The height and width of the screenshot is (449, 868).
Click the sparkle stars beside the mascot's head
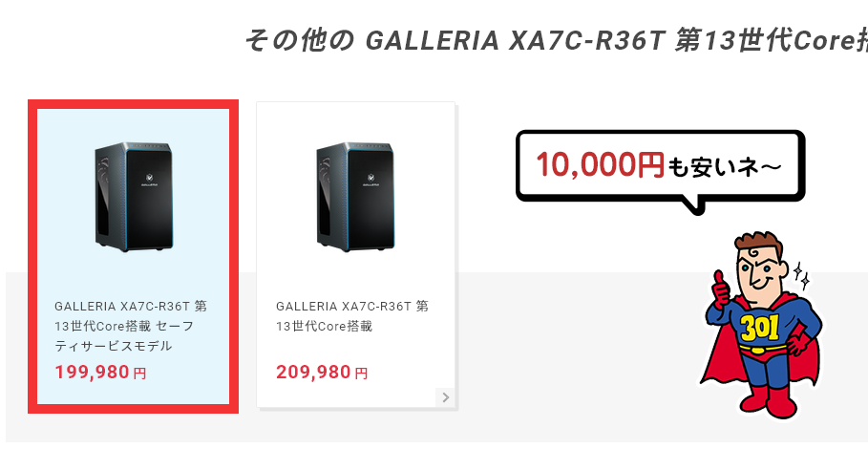(x=801, y=274)
